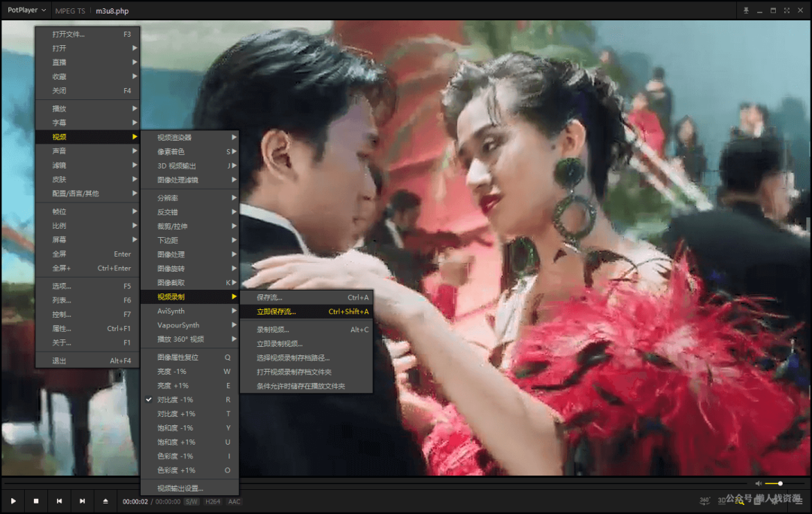Expand the 直播 submenu
812x514 pixels.
[x=87, y=62]
